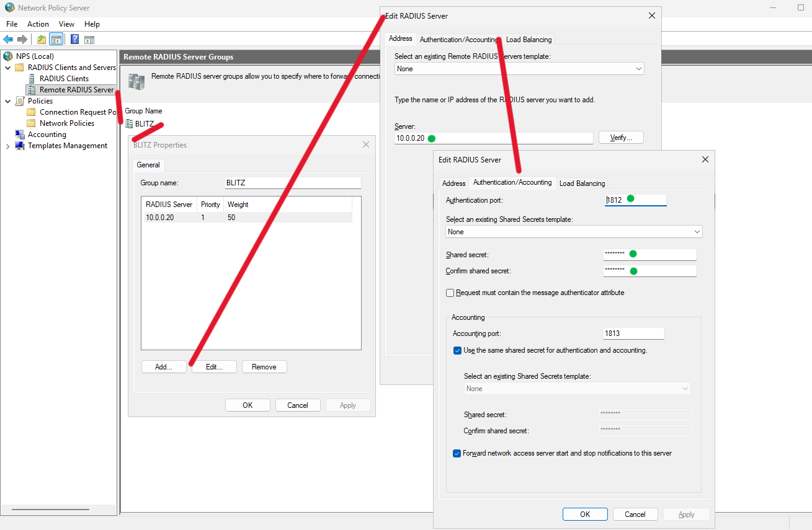The height and width of the screenshot is (530, 812).
Task: Click the Group name field containing BLITZ
Action: (293, 183)
